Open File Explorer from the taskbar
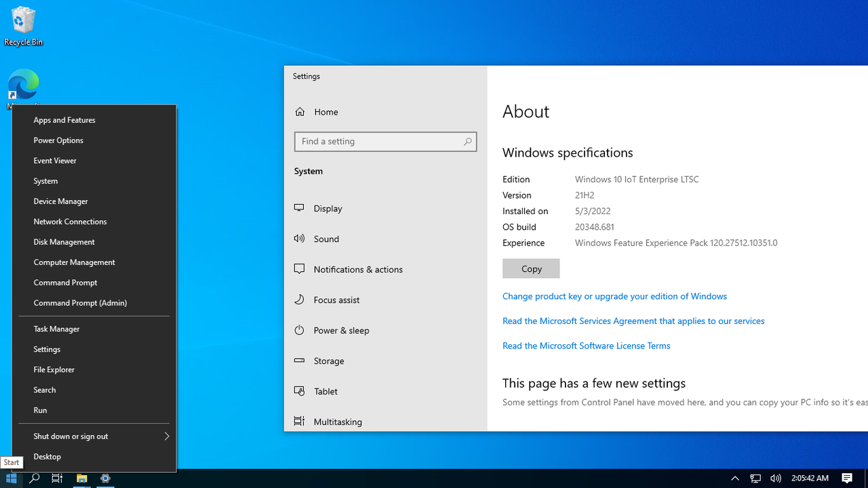Viewport: 868px width, 488px height. tap(81, 478)
